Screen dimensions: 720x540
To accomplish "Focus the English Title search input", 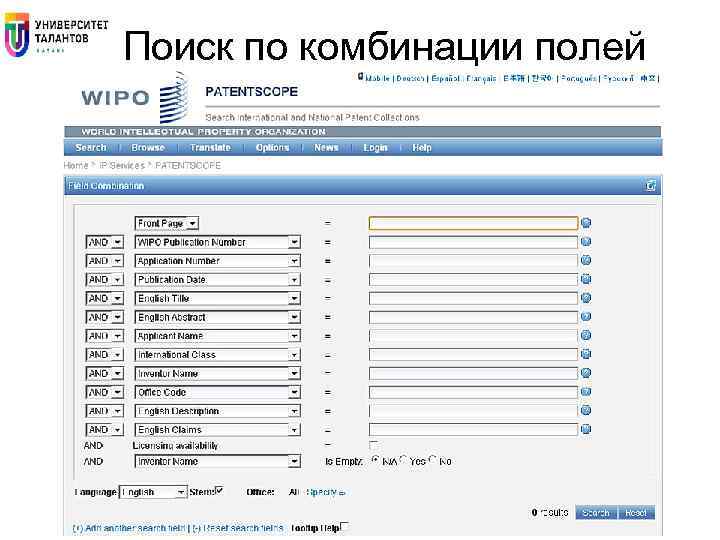I will click(x=473, y=298).
